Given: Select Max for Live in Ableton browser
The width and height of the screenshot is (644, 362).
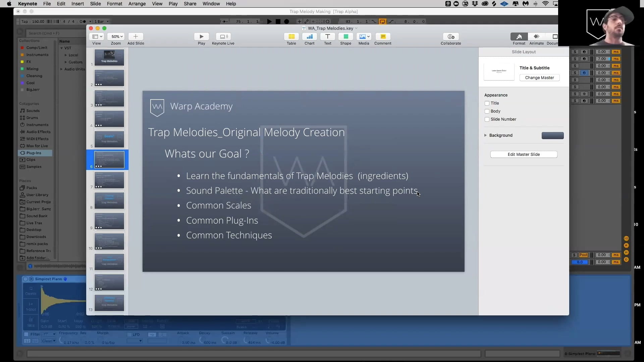Looking at the screenshot, I should 37,146.
